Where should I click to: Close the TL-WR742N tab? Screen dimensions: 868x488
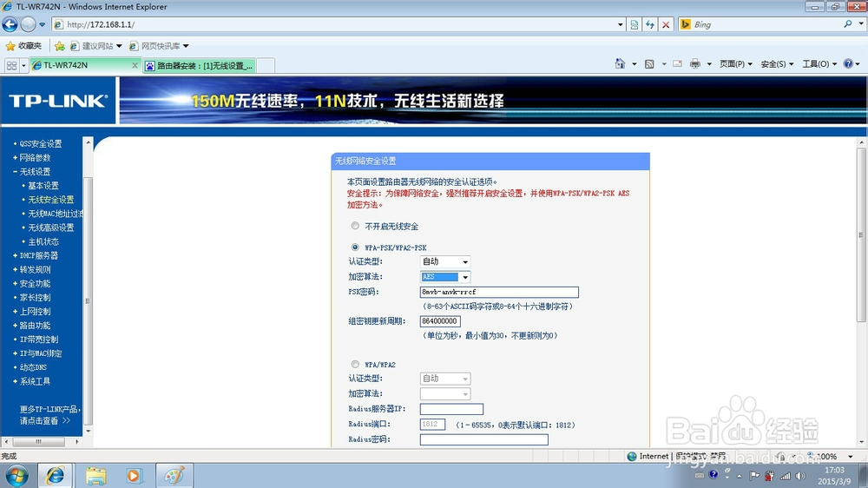tap(135, 65)
